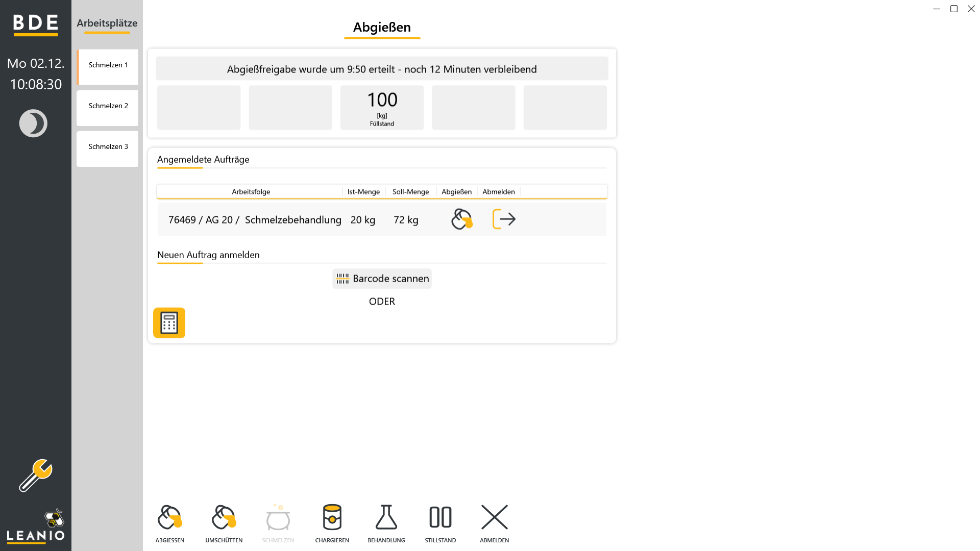Image resolution: width=980 pixels, height=551 pixels.
Task: Select the order row 76469 / AG 20
Action: [382, 219]
